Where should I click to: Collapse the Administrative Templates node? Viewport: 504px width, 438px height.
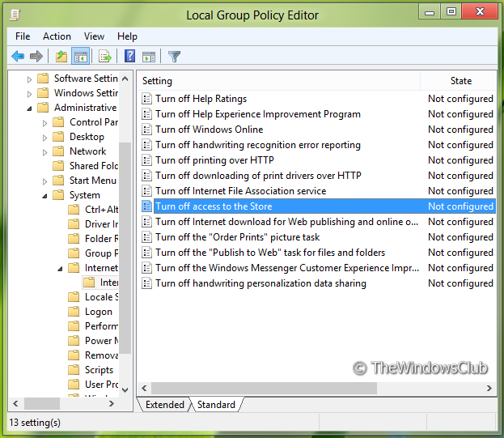[29, 108]
